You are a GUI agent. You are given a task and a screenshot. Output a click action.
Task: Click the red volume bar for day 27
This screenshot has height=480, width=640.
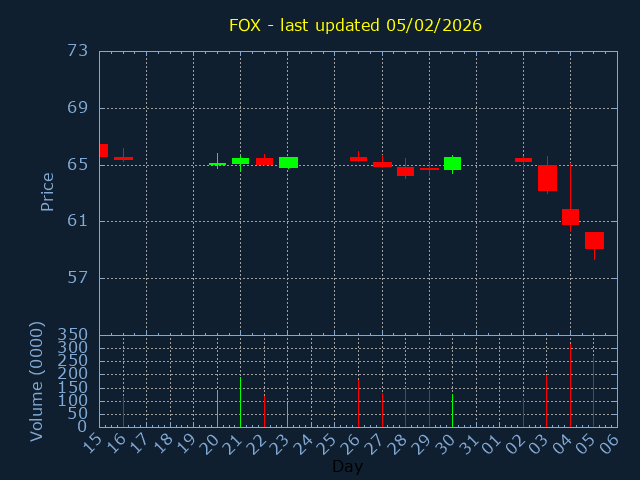click(x=382, y=410)
